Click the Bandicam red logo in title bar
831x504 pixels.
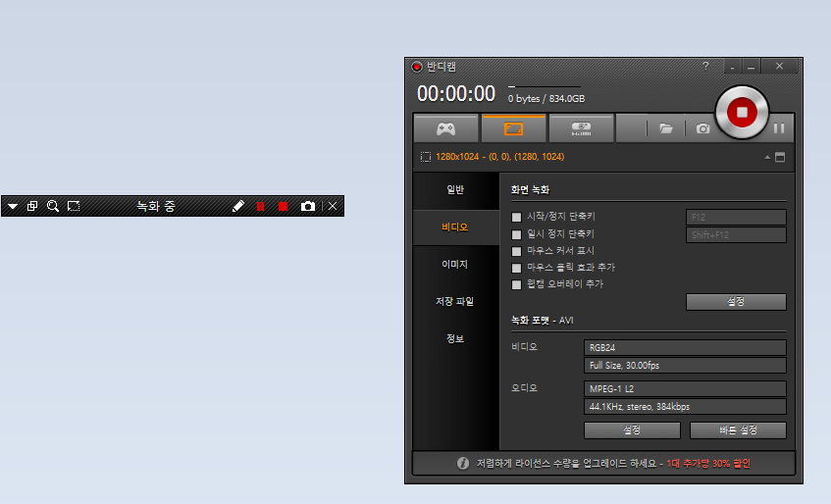tap(417, 67)
